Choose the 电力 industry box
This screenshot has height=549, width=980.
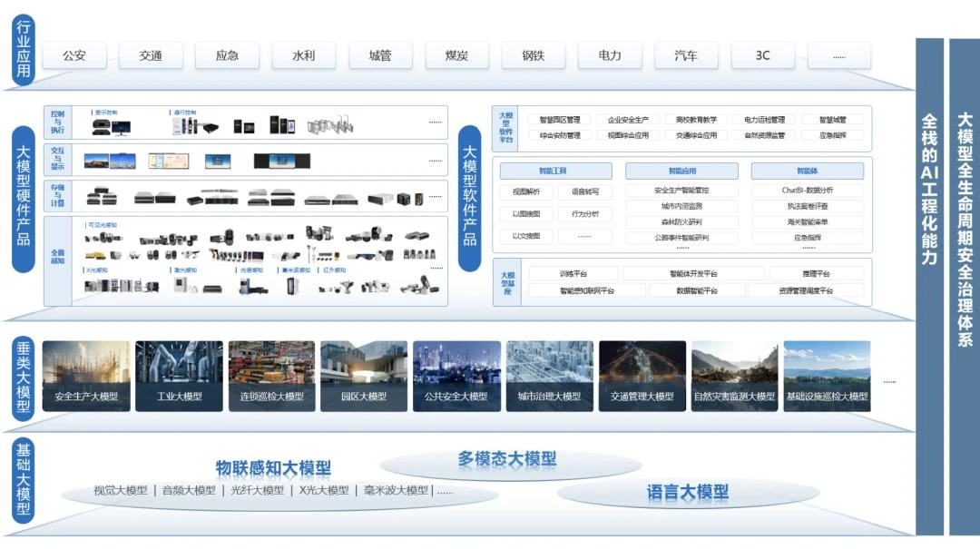click(610, 55)
